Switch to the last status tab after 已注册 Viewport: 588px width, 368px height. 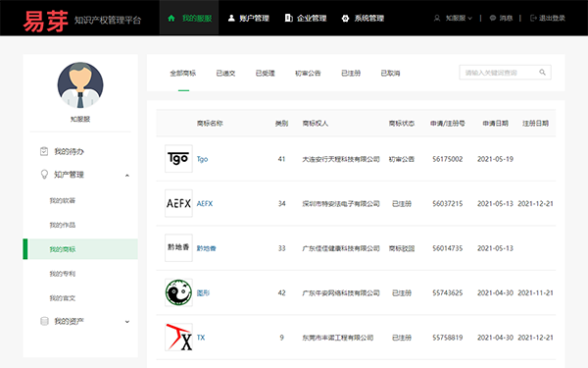point(390,74)
